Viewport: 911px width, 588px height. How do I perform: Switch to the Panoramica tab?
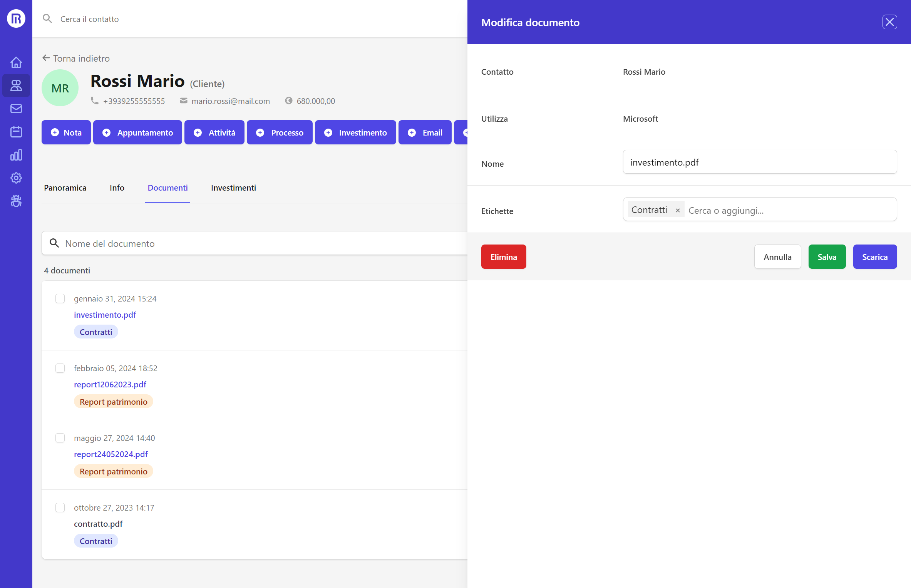pos(65,188)
